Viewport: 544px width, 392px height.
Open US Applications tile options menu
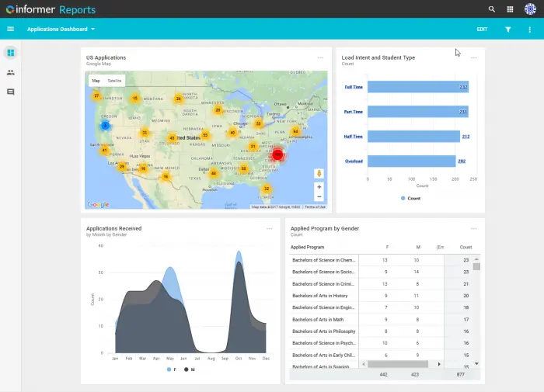pos(320,58)
